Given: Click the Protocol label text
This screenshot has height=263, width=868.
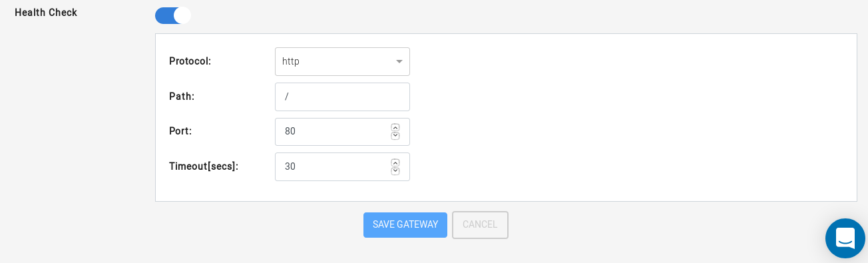Looking at the screenshot, I should (x=190, y=61).
